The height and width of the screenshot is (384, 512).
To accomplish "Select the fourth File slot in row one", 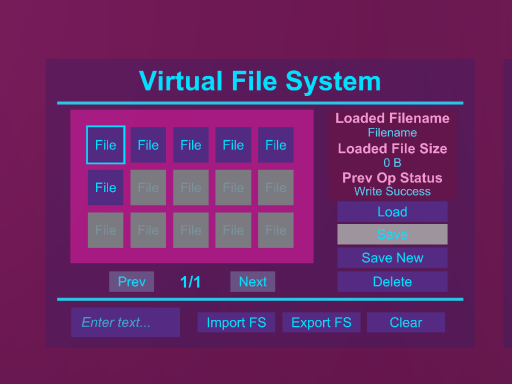I will (x=233, y=145).
